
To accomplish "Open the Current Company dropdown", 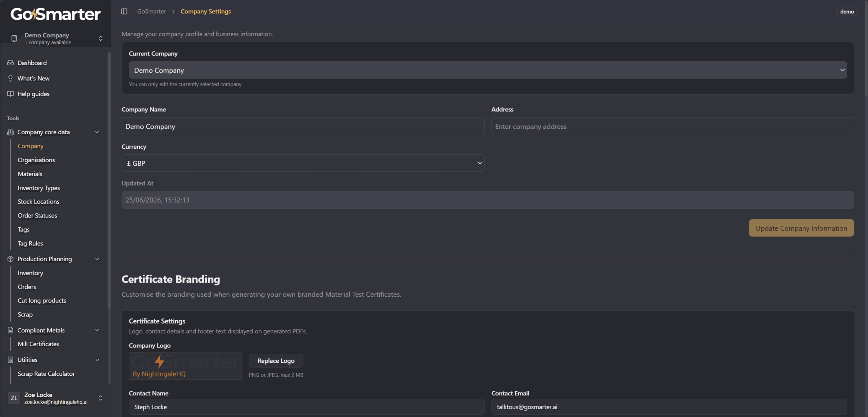I will (x=488, y=70).
